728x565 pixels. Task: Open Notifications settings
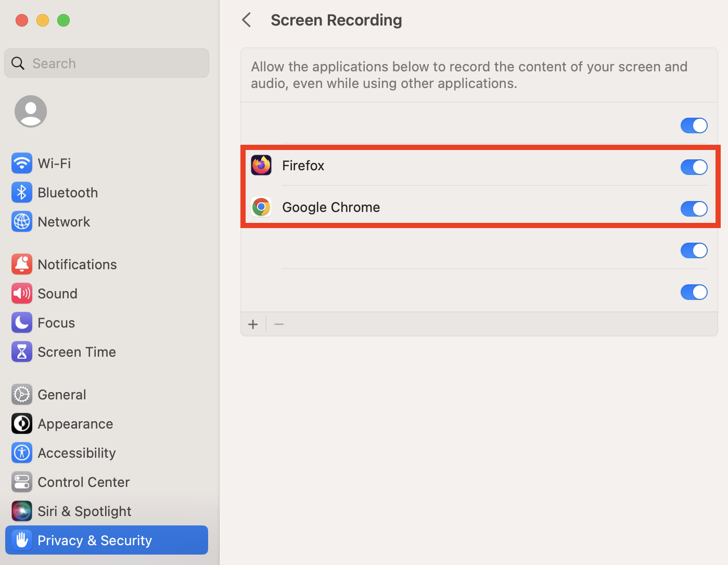(x=107, y=265)
